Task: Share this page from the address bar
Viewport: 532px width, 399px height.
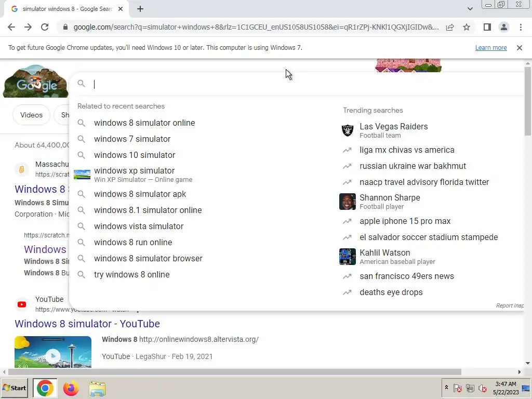Action: point(450,27)
